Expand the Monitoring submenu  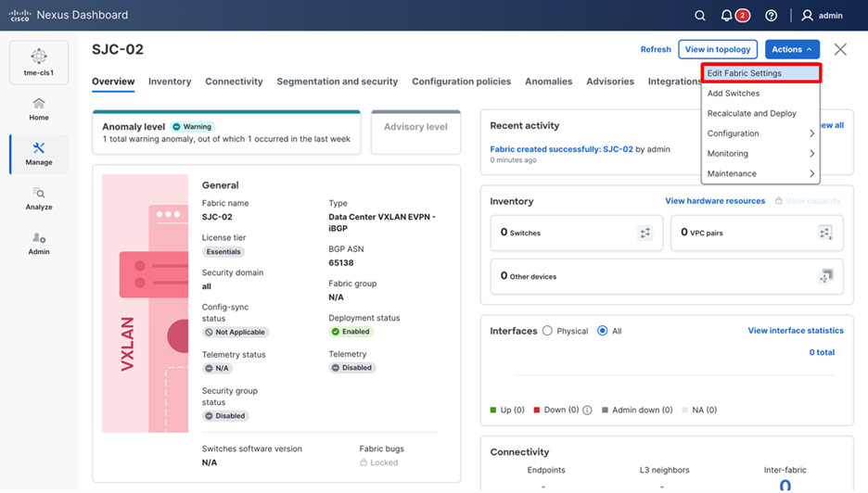[x=760, y=154]
